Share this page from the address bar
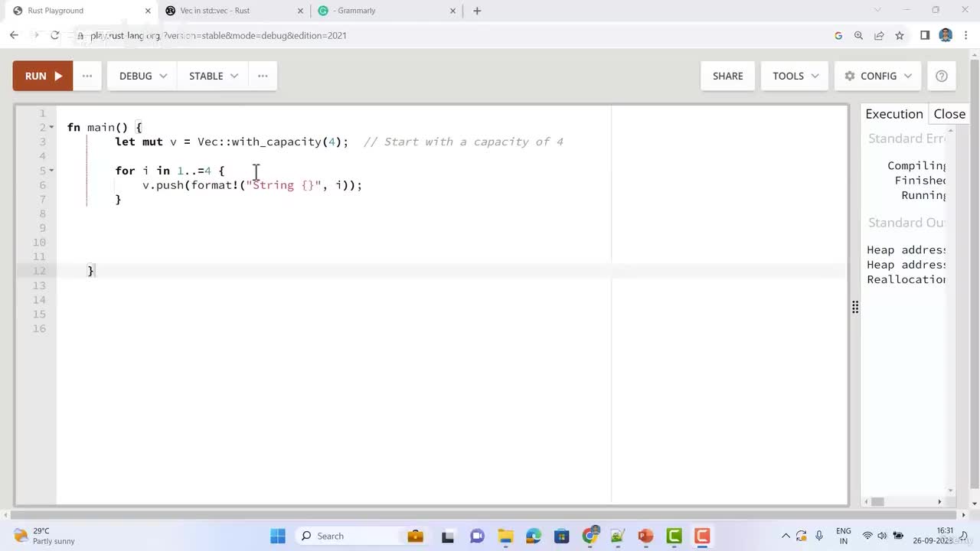 (x=879, y=35)
